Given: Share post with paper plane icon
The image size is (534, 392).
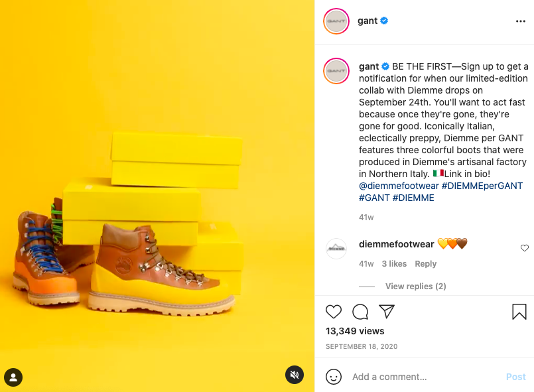Looking at the screenshot, I should click(x=387, y=311).
